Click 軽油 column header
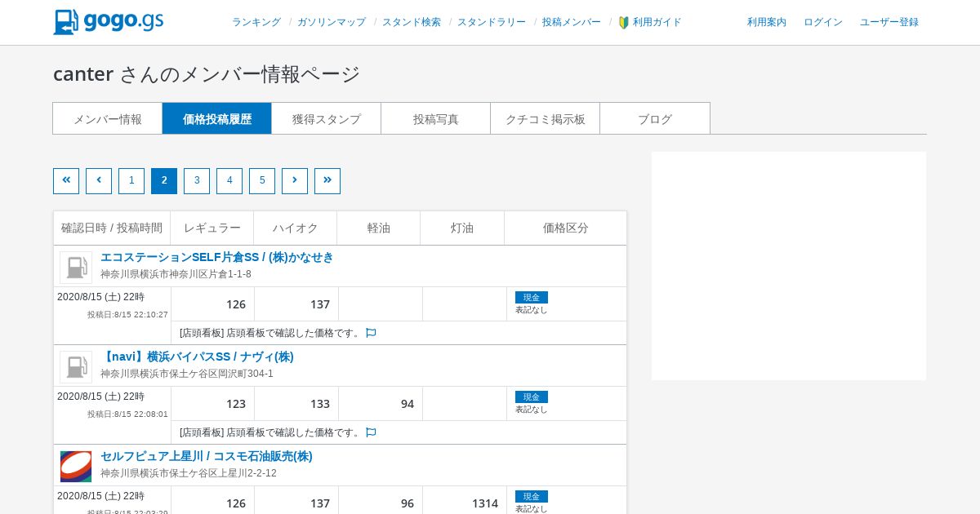Screen dimensions: 980x514 coord(379,228)
